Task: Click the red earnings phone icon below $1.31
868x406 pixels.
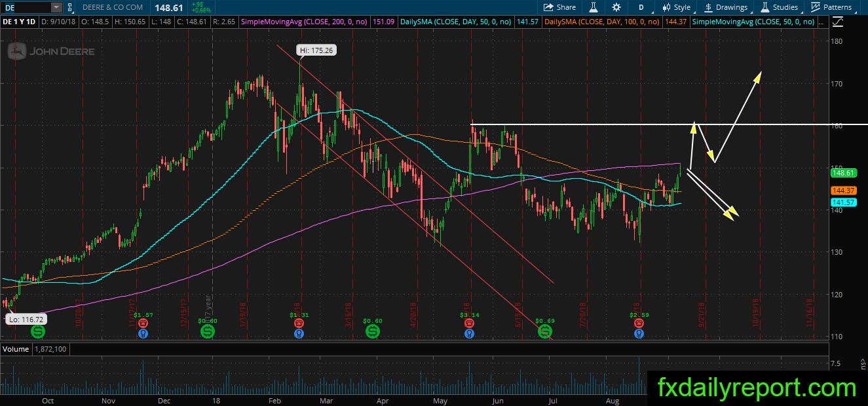Action: click(x=299, y=323)
